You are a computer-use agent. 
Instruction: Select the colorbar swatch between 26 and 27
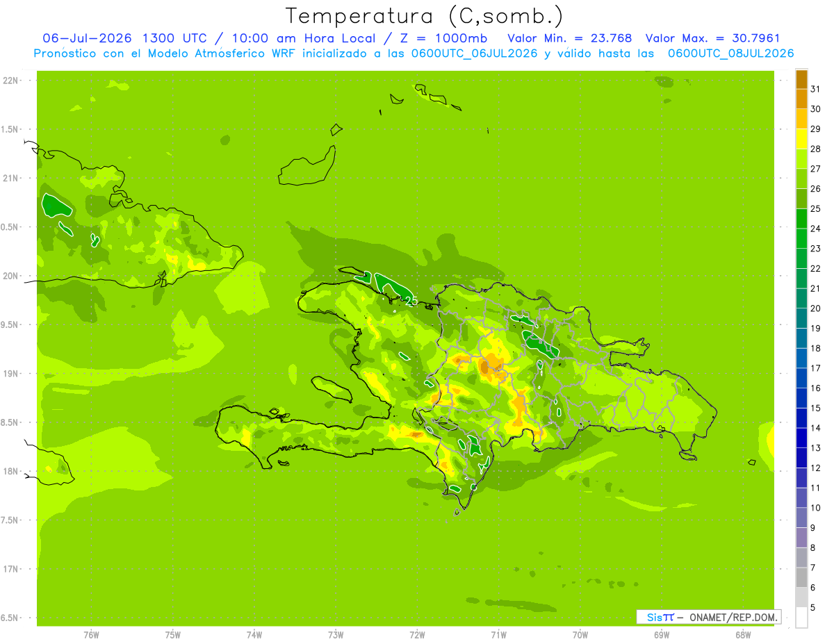[801, 179]
